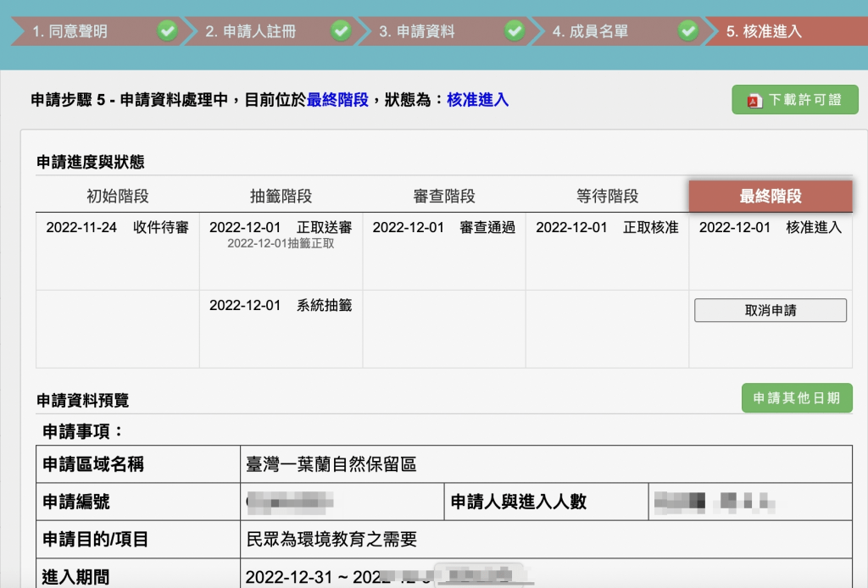Screen dimensions: 868x588
Task: Click the 初始階段 column header
Action: 118,197
